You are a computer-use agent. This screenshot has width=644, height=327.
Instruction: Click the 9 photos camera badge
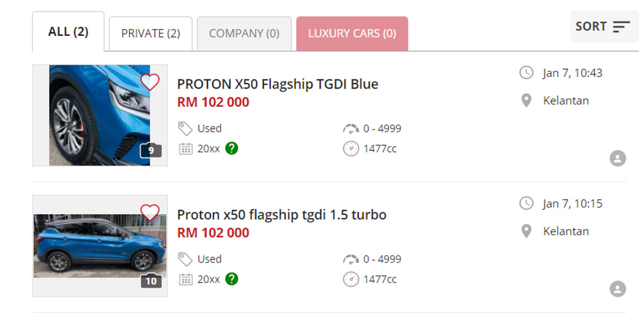[151, 151]
